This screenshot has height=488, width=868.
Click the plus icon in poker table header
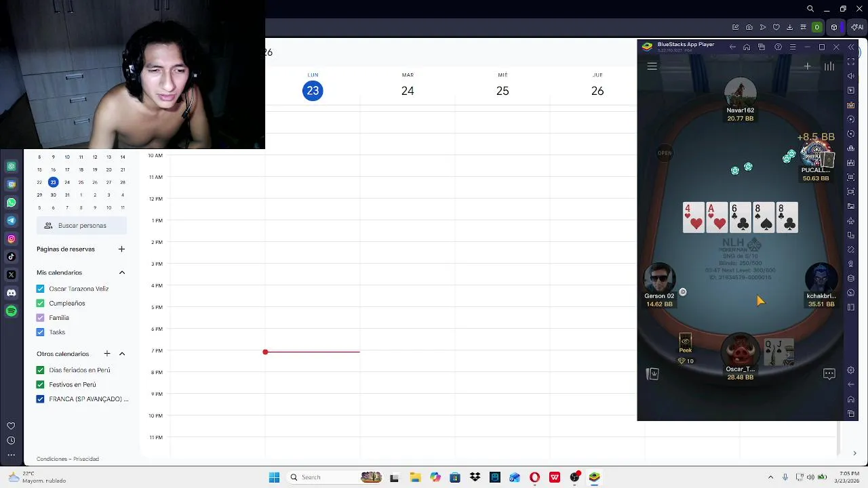807,66
